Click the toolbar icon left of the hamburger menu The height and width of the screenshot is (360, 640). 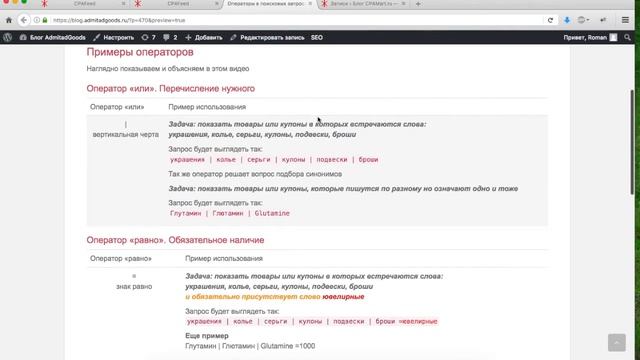(603, 20)
